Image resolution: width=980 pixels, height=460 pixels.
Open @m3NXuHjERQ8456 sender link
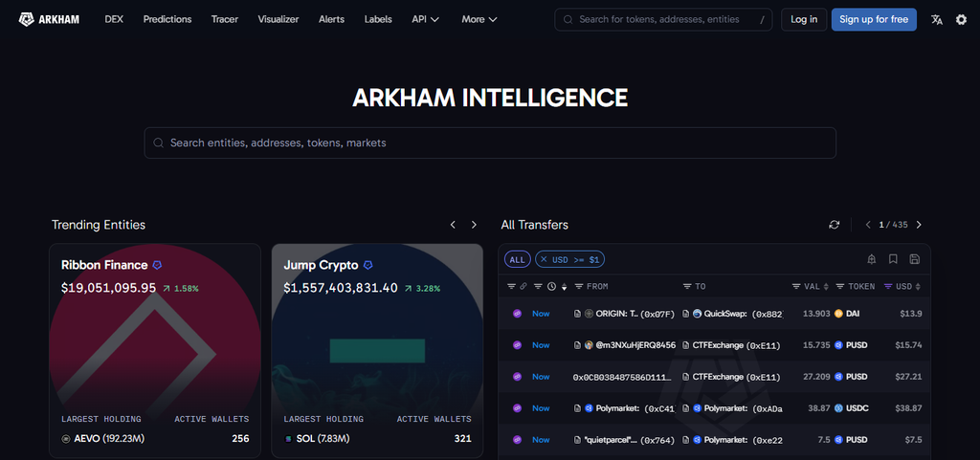tap(635, 345)
